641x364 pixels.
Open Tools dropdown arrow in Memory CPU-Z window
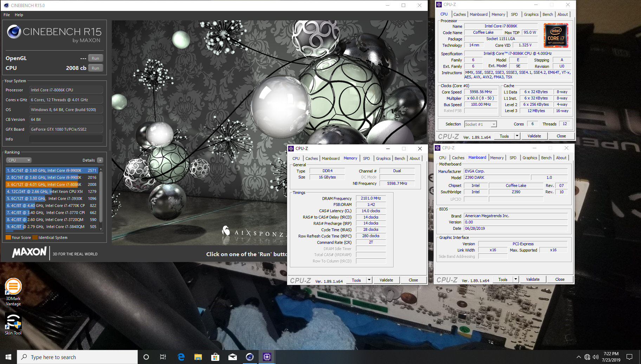369,280
